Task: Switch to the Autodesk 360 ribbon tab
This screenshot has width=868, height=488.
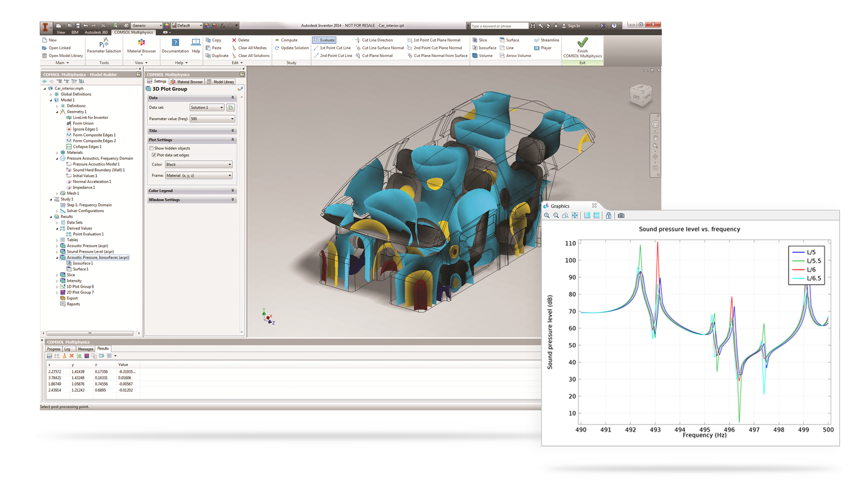Action: 96,33
